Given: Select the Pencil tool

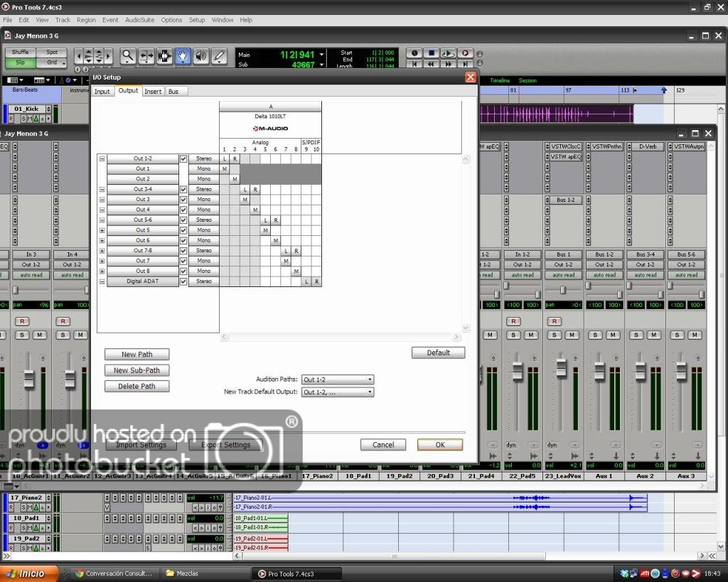Looking at the screenshot, I should click(219, 55).
